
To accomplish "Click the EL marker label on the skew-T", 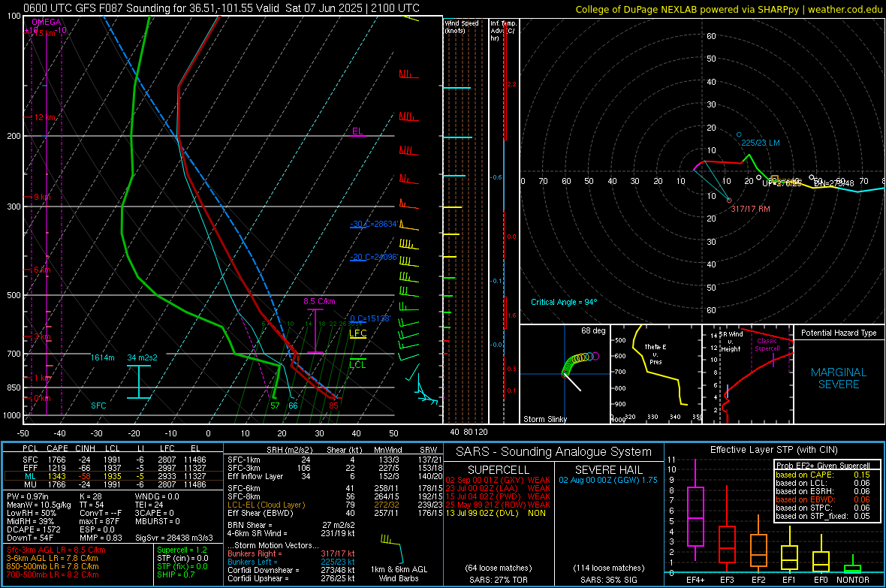I will click(357, 131).
